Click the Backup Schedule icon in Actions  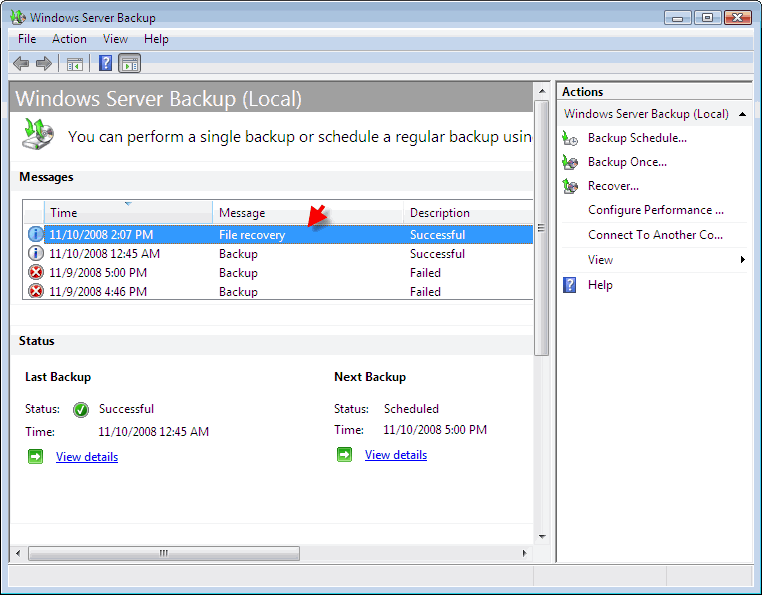[x=570, y=138]
